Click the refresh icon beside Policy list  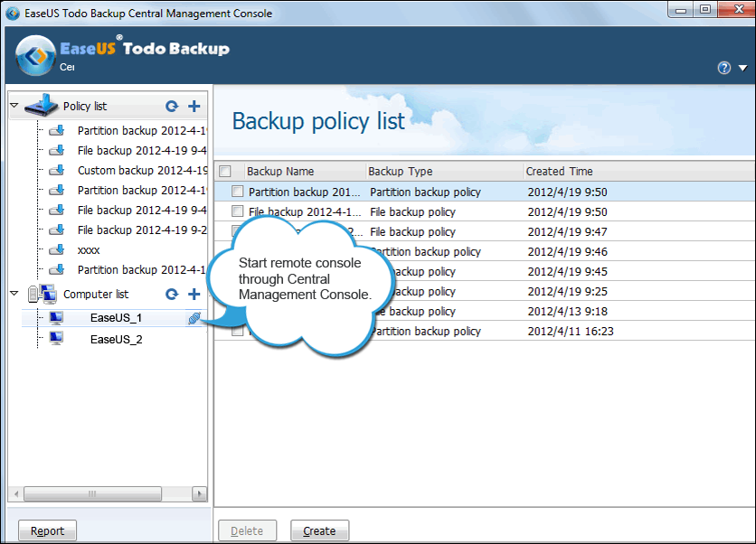tap(172, 107)
